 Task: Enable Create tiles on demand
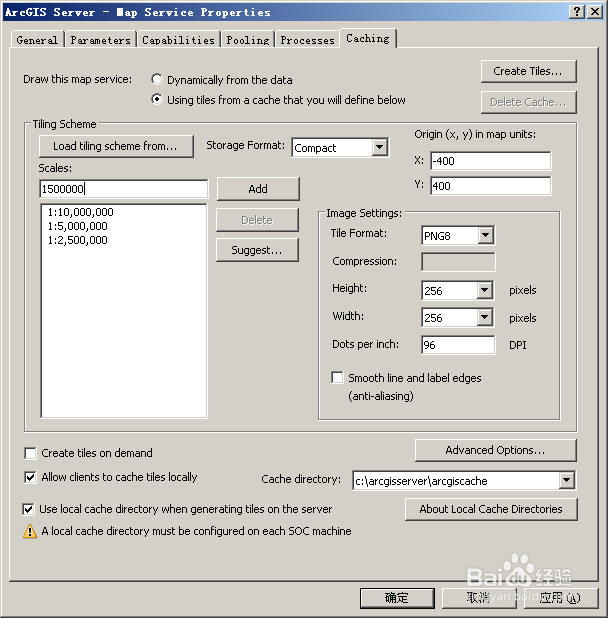tap(30, 453)
